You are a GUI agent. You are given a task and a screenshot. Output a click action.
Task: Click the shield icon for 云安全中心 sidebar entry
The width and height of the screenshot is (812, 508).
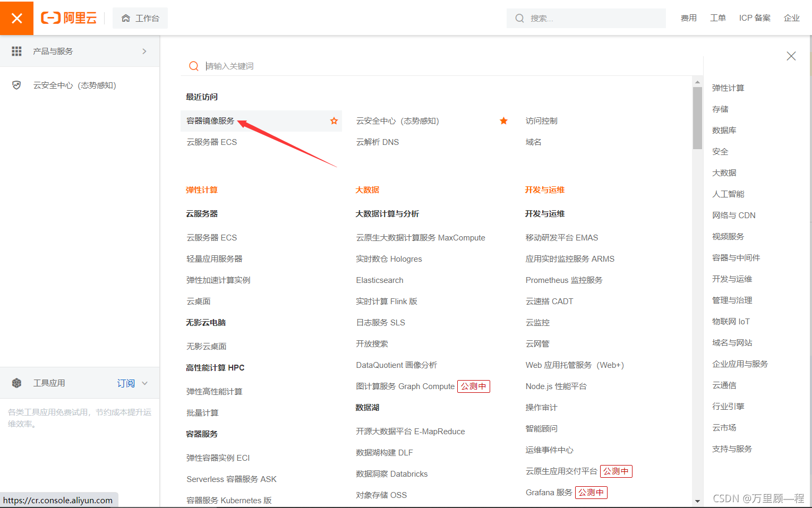17,85
